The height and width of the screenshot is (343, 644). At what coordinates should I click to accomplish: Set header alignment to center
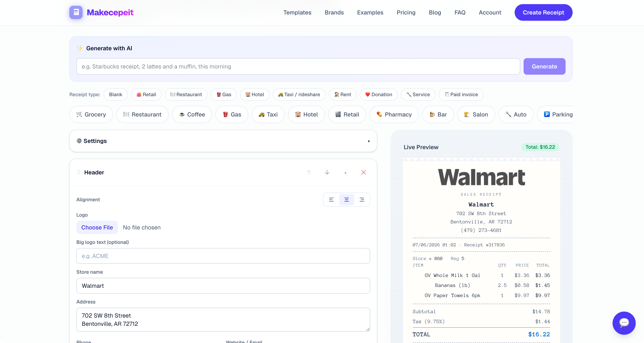point(346,199)
